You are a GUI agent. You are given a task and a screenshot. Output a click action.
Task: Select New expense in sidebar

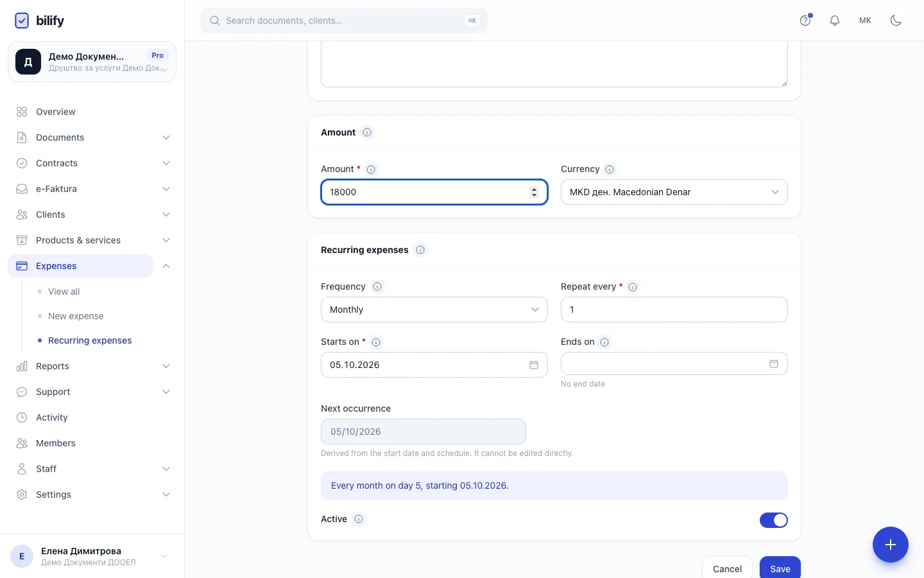(x=76, y=316)
